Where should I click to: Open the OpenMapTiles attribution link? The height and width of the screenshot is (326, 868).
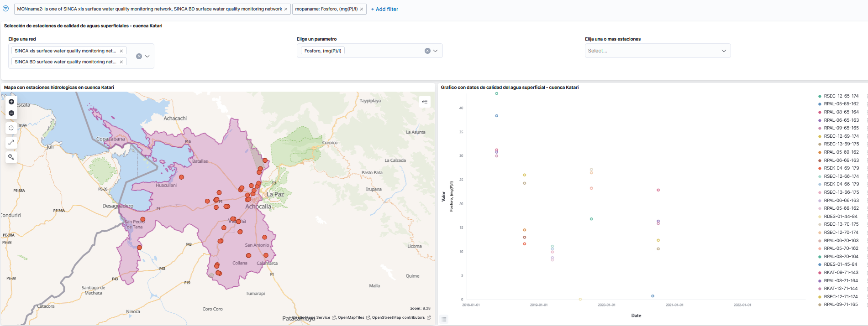tap(351, 318)
